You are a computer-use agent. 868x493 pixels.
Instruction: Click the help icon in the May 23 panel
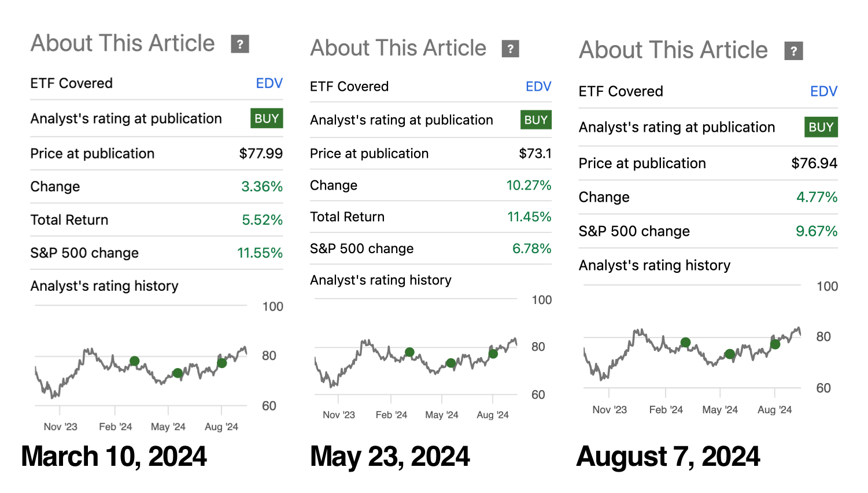[x=510, y=49]
